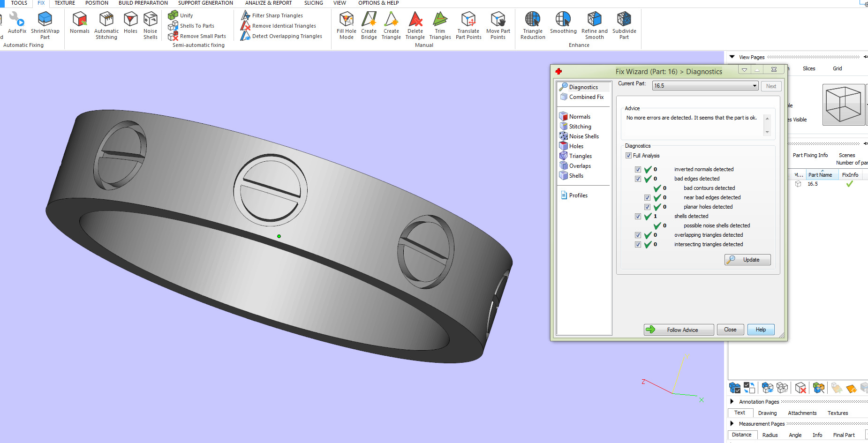Select the ShrinkWrap Part tool
The image size is (868, 443).
coord(45,25)
